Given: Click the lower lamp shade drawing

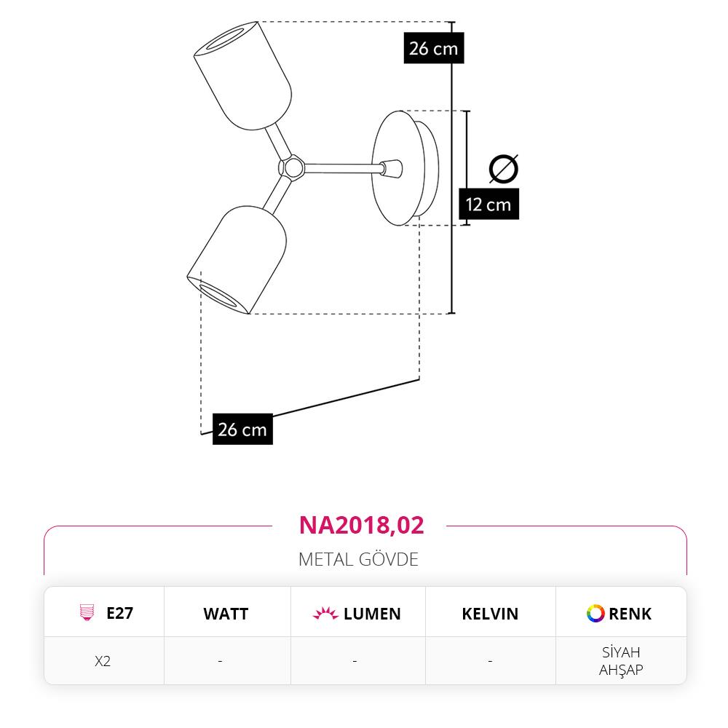Looking at the screenshot, I should 237,260.
